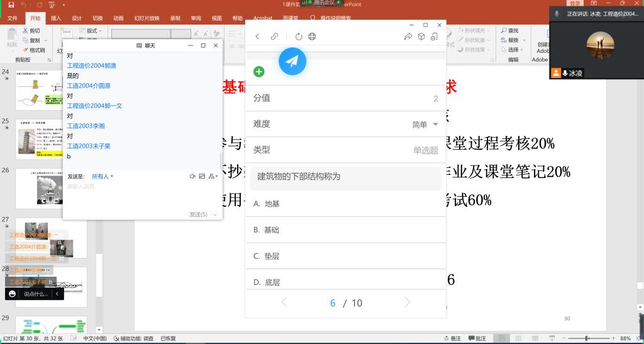644x344 pixels.
Task: Click the share arrow icon in quiz panel
Action: point(408,36)
